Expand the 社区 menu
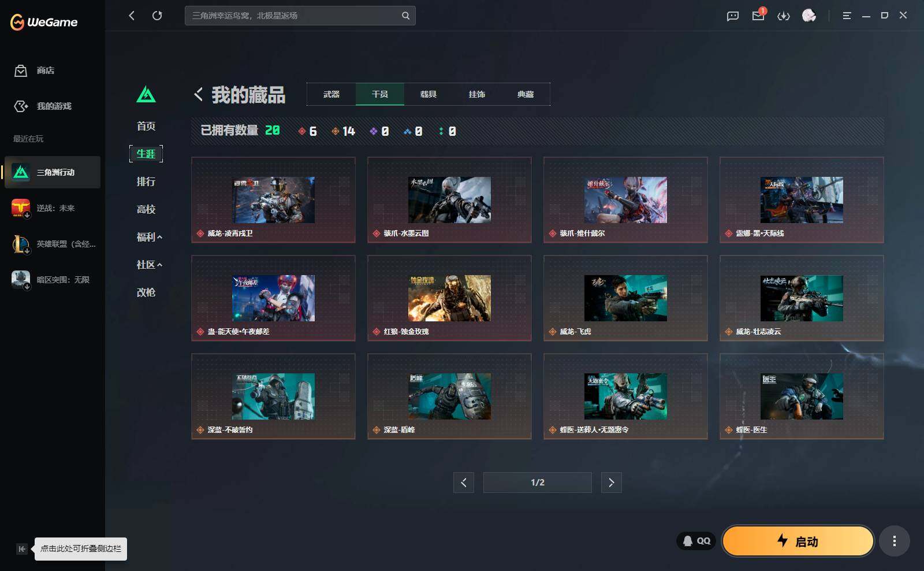The height and width of the screenshot is (571, 924). pos(149,265)
